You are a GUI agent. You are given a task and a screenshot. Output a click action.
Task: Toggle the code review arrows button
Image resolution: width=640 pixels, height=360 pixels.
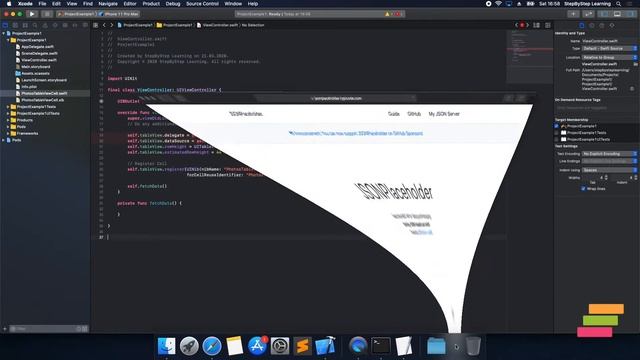click(x=588, y=14)
